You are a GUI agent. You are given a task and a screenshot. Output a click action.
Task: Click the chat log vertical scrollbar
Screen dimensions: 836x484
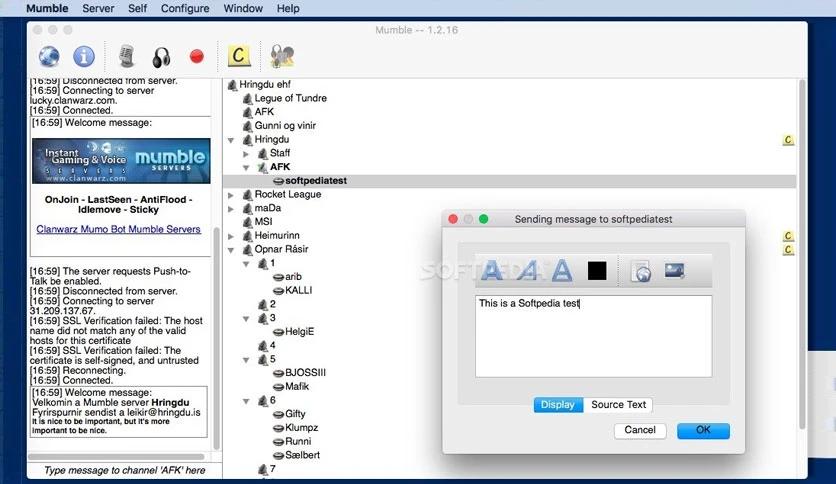click(216, 338)
